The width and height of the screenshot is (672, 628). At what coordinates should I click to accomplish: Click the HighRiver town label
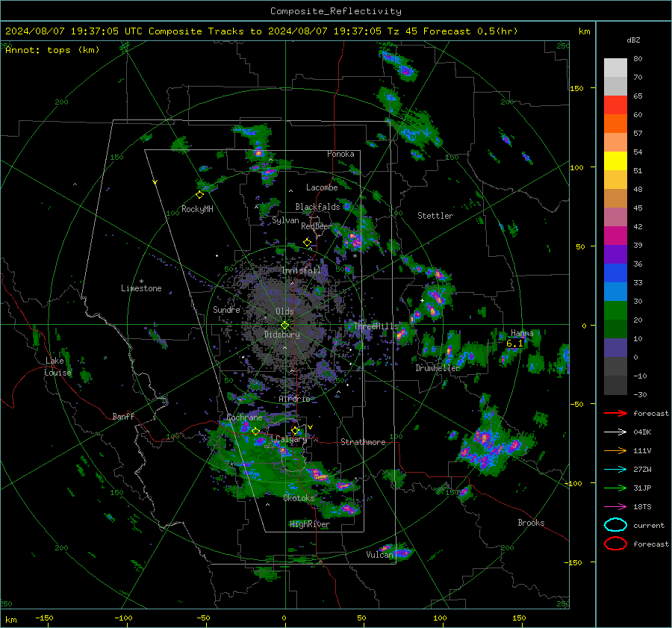click(x=309, y=524)
